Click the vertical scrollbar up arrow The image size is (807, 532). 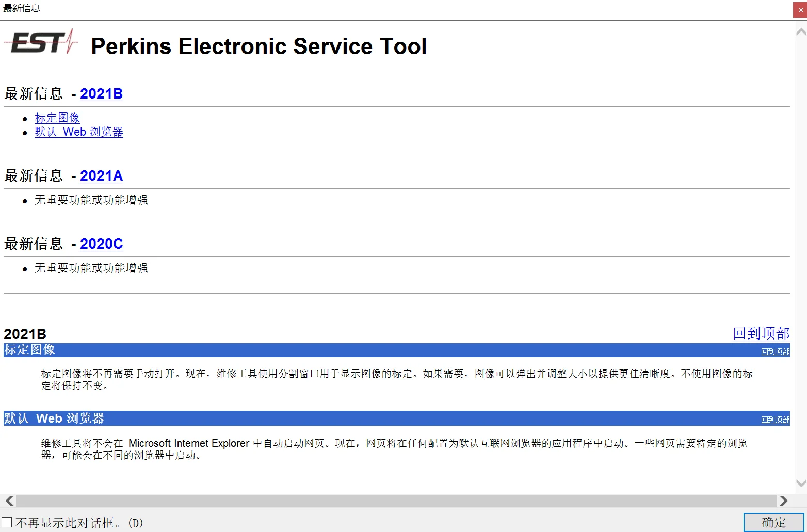pyautogui.click(x=801, y=32)
